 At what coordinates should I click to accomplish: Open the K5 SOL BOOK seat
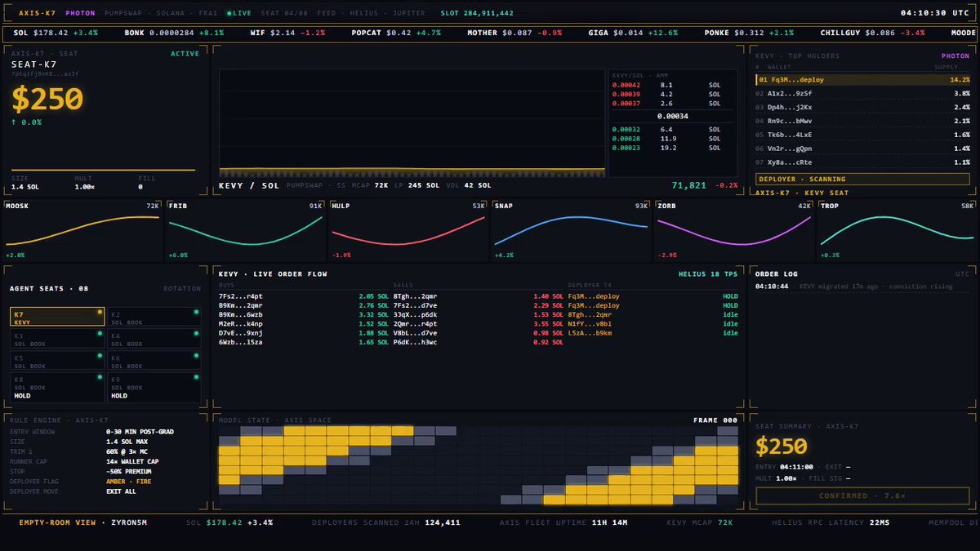tap(57, 361)
